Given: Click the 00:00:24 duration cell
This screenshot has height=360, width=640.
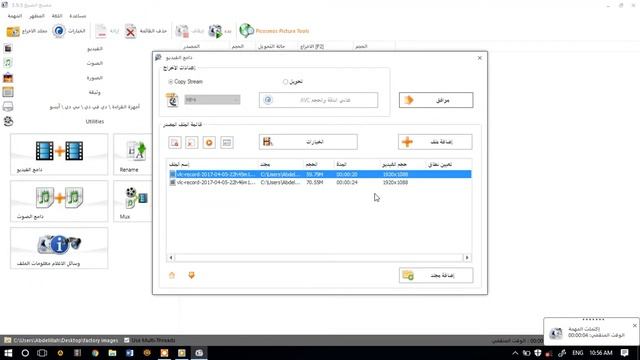Looking at the screenshot, I should pos(347,182).
